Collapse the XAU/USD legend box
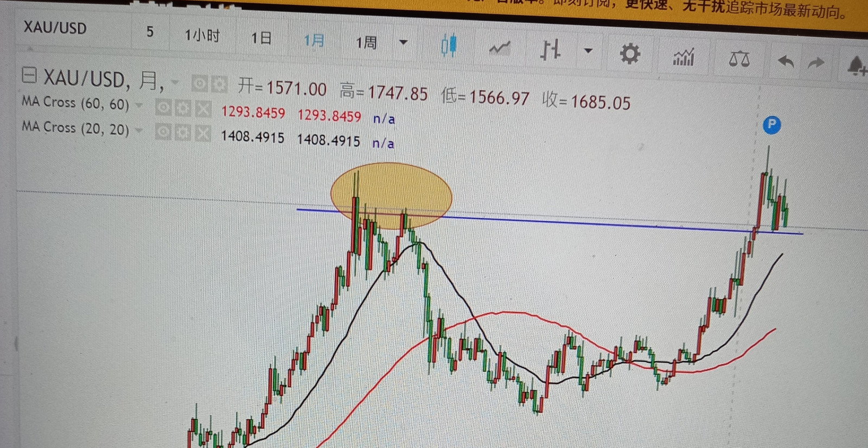 [29, 74]
